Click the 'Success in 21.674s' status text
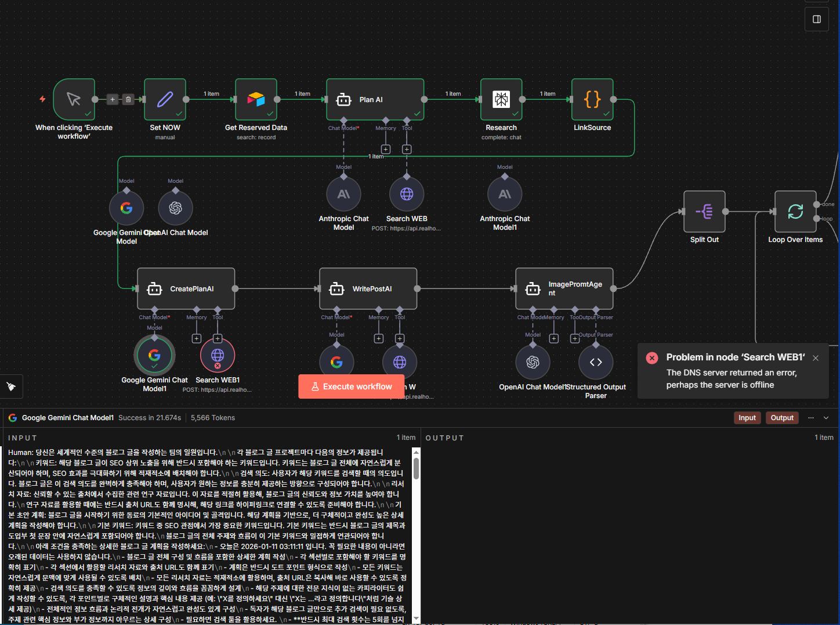 [x=150, y=418]
